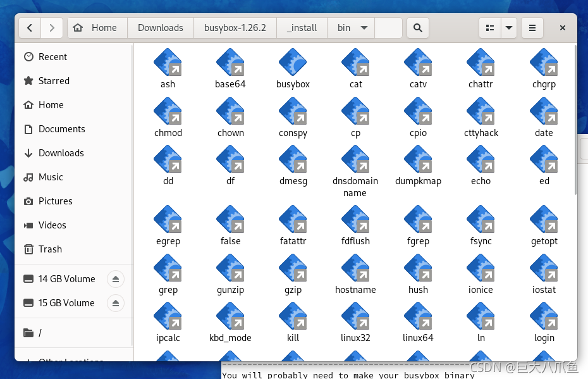Select the iostat link icon

point(544,268)
